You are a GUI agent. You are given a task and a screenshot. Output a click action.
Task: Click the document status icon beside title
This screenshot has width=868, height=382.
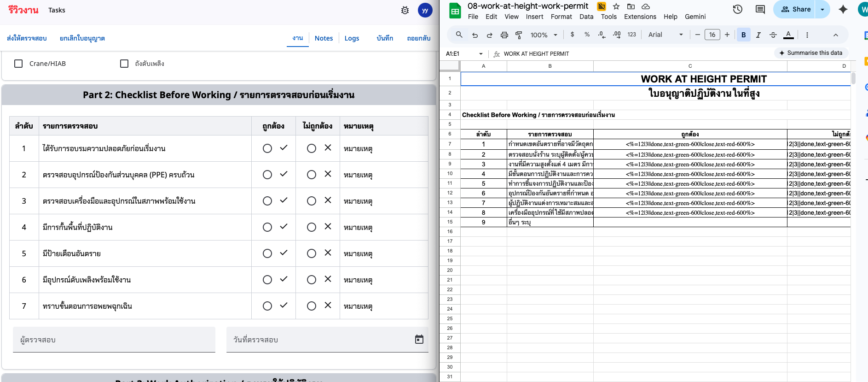[x=602, y=6]
